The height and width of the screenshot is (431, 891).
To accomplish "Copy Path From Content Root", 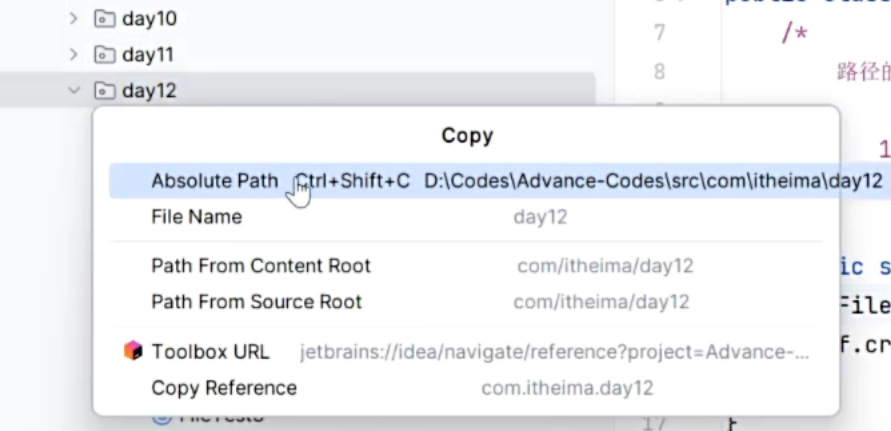I will click(x=260, y=266).
